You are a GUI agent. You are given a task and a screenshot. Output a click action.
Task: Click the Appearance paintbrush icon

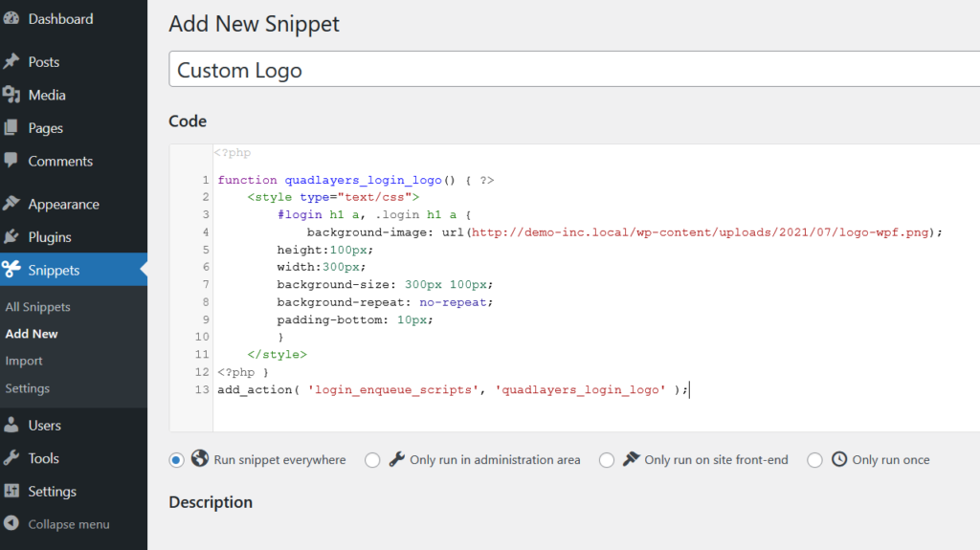pyautogui.click(x=11, y=204)
